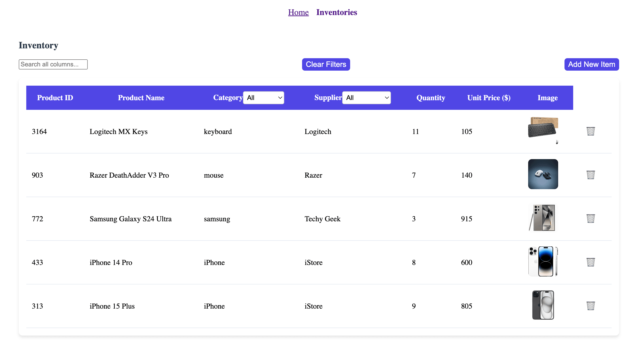Viewport: 644px width, 352px height.
Task: Click the unit price 105 cell
Action: pos(466,132)
